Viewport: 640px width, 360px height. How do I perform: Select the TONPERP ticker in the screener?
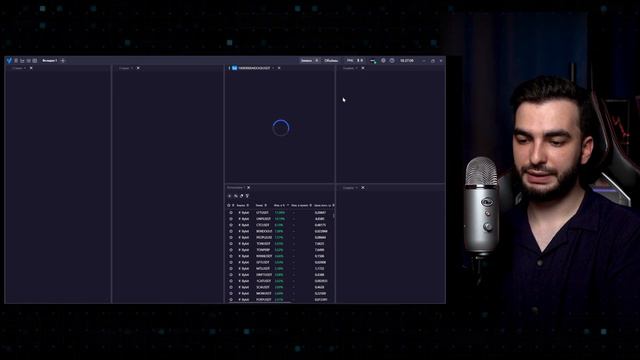pyautogui.click(x=263, y=250)
